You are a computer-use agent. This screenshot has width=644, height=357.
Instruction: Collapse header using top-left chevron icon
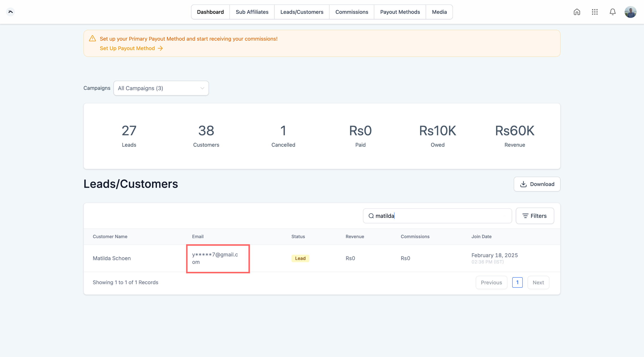11,12
